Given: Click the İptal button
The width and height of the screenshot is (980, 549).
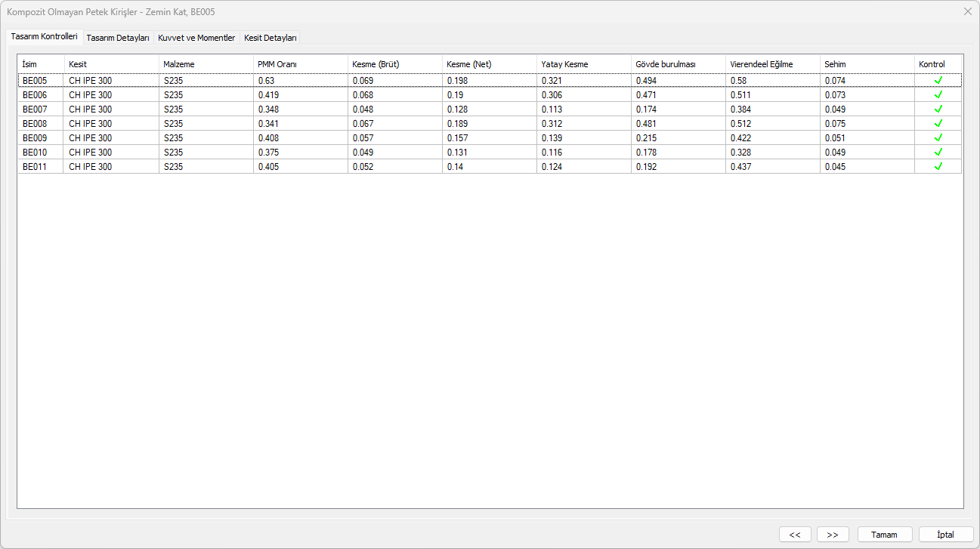Looking at the screenshot, I should click(946, 535).
